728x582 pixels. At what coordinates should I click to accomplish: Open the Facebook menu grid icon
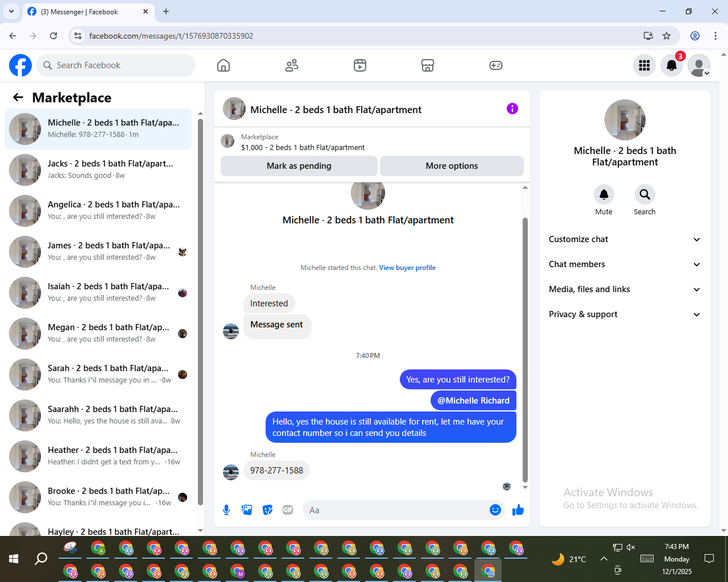click(x=644, y=65)
